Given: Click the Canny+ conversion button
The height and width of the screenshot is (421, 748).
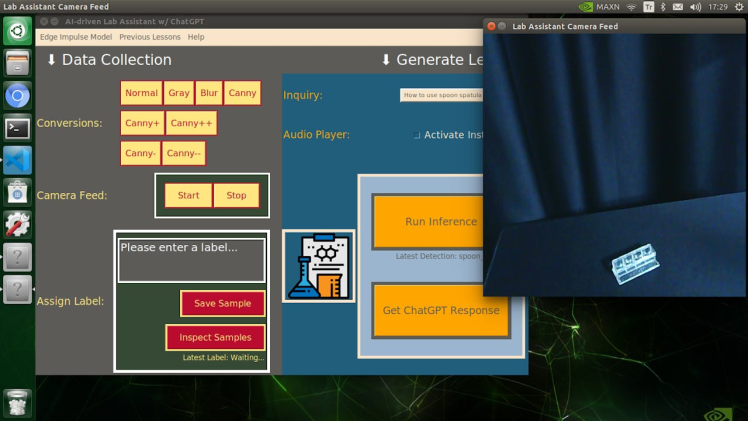Looking at the screenshot, I should tap(142, 123).
